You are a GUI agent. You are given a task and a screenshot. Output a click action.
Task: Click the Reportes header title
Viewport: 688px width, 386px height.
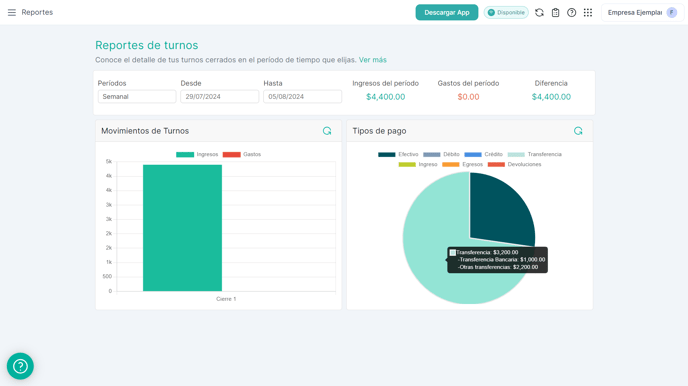point(37,12)
